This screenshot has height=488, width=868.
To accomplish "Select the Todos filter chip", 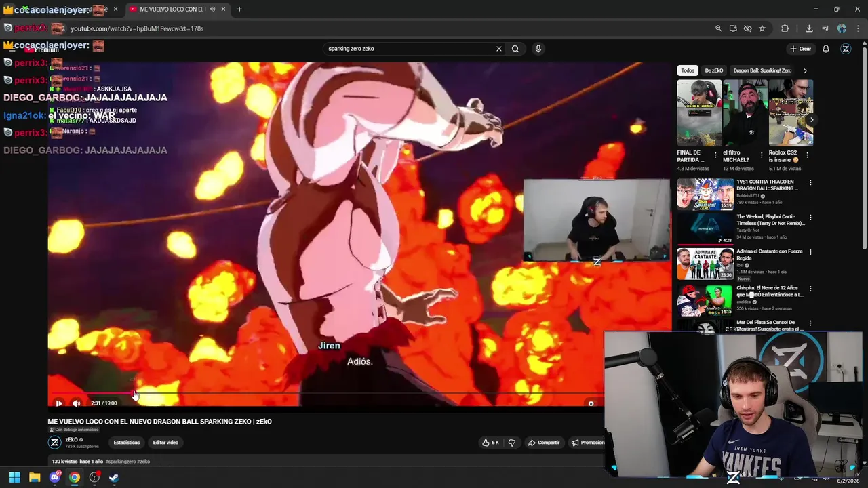I will click(688, 70).
